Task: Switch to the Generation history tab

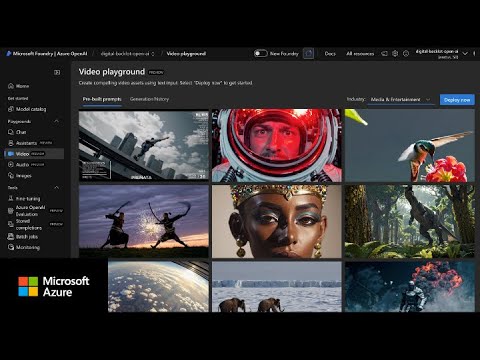Action: 149,99
